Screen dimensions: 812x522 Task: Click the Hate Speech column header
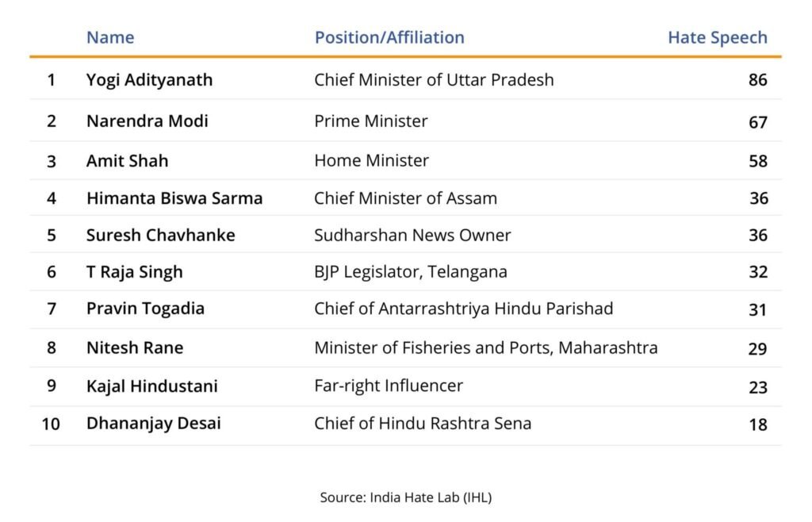click(717, 37)
